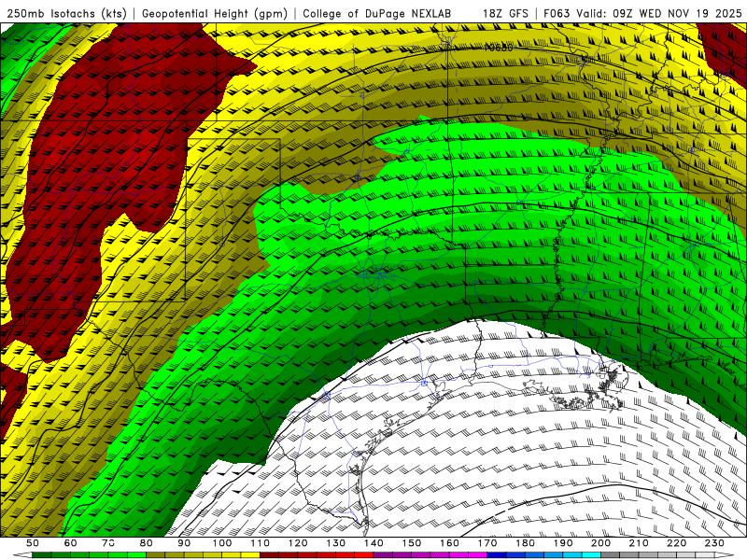Image resolution: width=747 pixels, height=560 pixels.
Task: Click the '120' legend value
Action: 298,543
